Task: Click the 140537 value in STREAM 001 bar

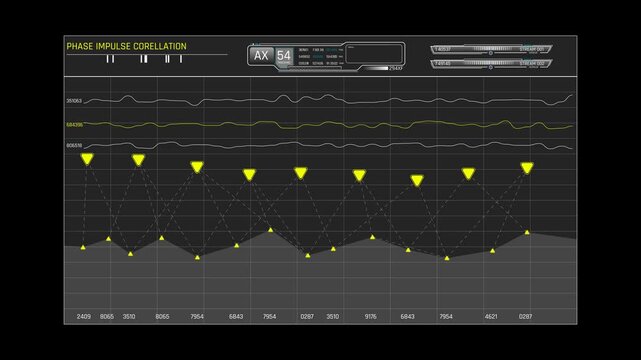Action: (x=443, y=49)
